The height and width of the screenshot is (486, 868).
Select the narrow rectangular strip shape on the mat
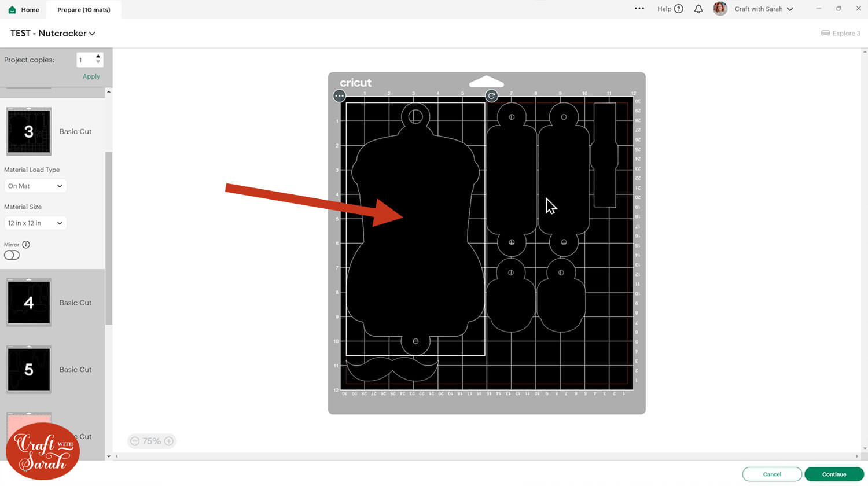click(x=605, y=155)
